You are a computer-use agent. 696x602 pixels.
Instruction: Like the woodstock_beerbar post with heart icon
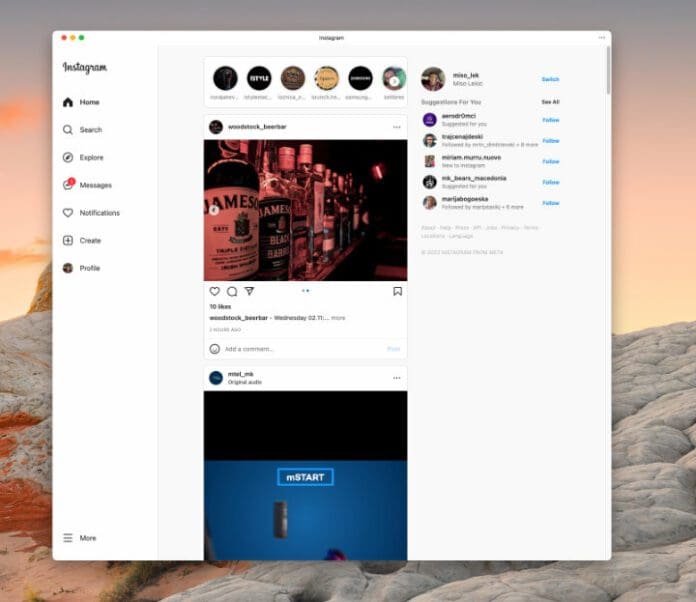pos(214,291)
